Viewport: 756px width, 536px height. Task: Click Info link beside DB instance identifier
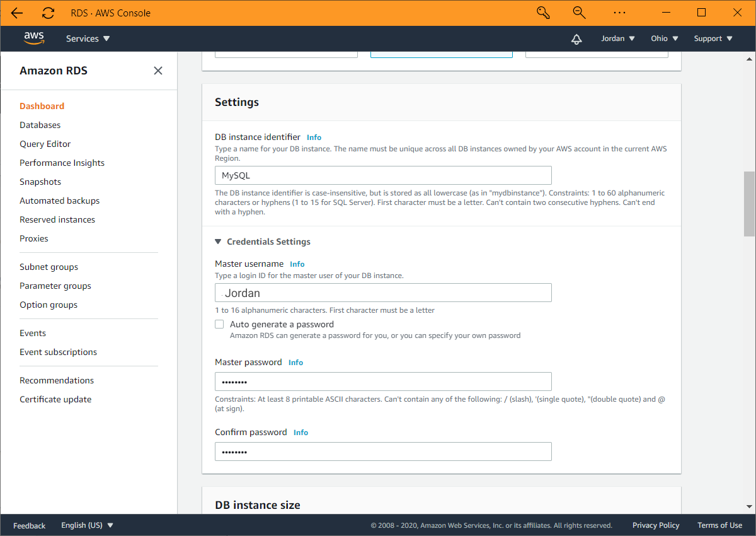[x=314, y=137]
